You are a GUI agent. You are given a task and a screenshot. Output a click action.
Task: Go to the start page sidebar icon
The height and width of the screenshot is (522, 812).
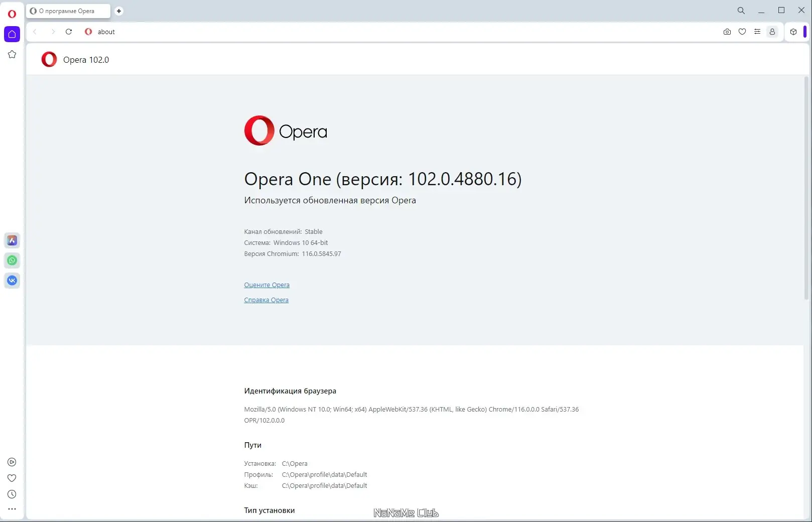coord(12,34)
